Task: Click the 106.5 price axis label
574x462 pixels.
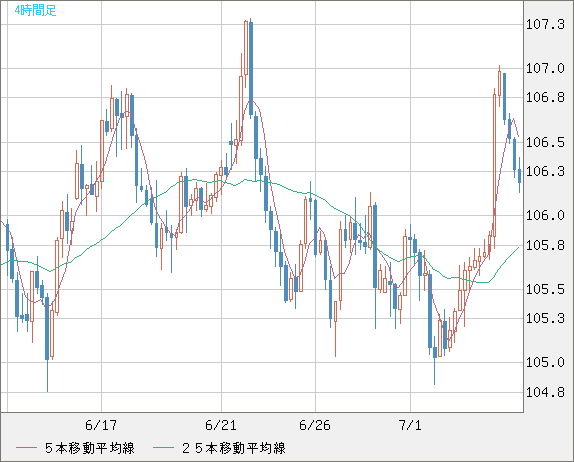Action: (x=545, y=142)
